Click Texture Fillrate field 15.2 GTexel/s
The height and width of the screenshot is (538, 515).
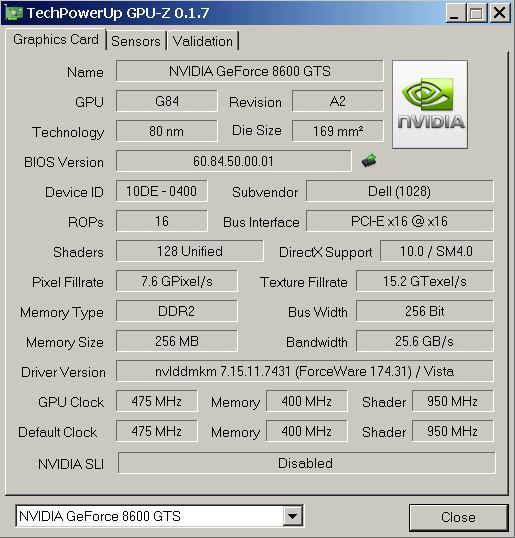tap(425, 281)
